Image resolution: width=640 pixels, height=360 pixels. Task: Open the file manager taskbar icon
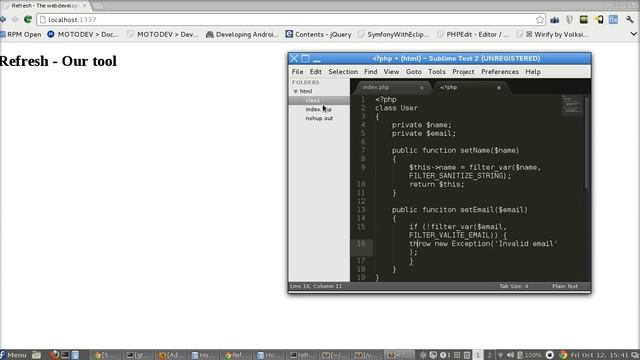36,355
